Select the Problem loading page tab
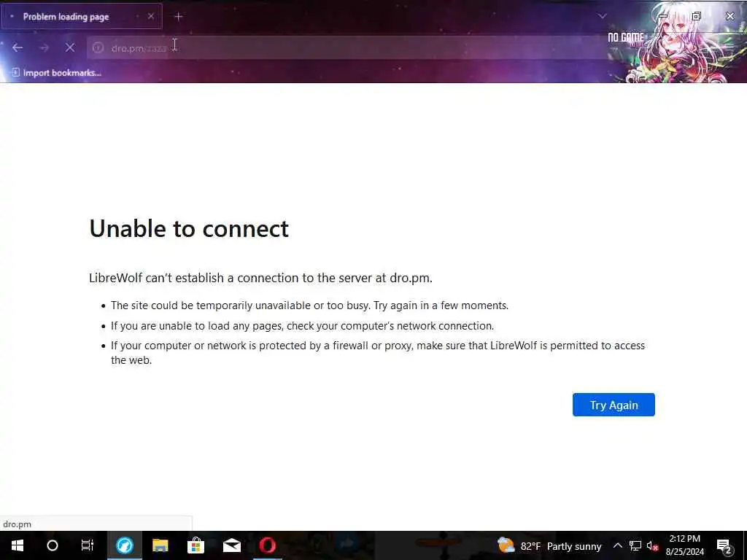Viewport: 747px width, 560px height. click(82, 17)
